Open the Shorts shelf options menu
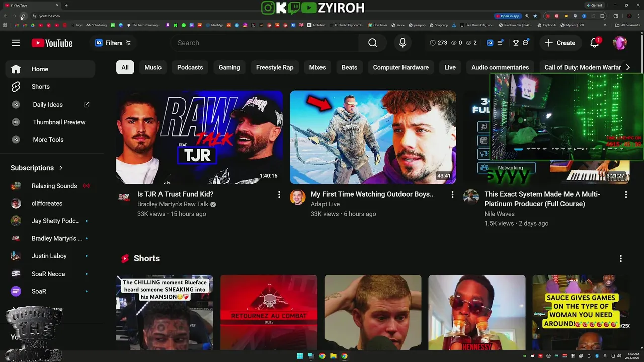The image size is (644, 362). point(621,258)
